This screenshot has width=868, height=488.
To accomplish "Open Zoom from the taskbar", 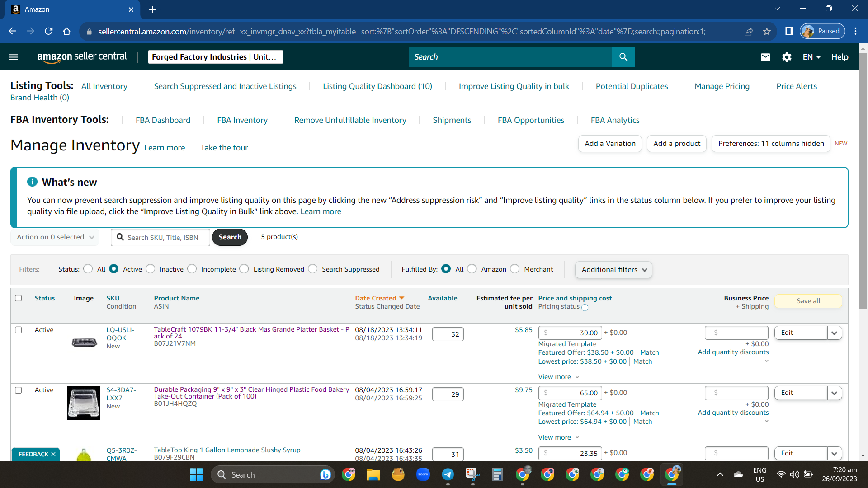I will pos(423,474).
